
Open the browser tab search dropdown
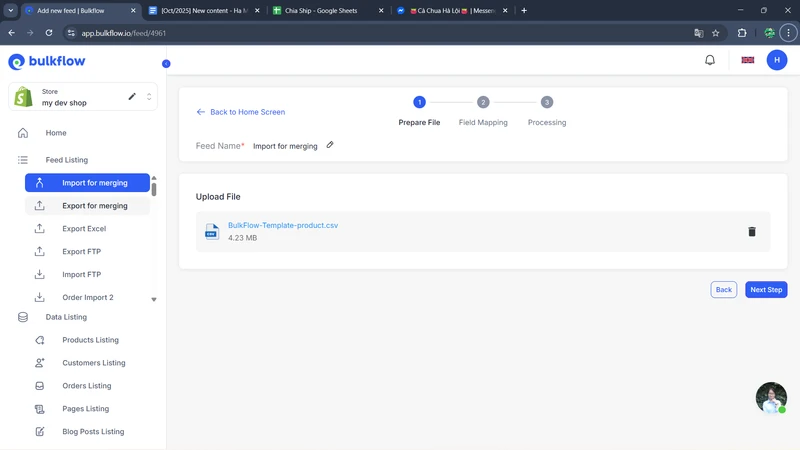11,11
